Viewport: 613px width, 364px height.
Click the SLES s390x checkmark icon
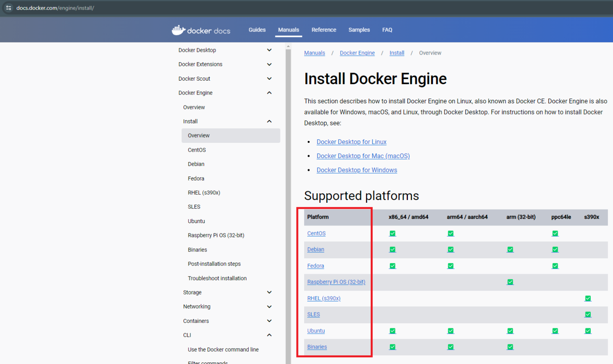(587, 314)
